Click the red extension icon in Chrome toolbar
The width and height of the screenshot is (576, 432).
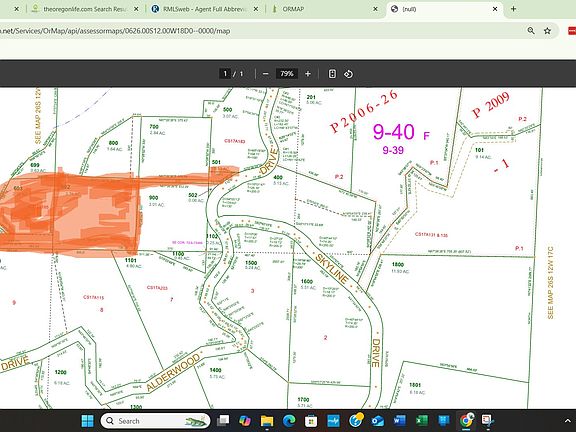pyautogui.click(x=572, y=31)
